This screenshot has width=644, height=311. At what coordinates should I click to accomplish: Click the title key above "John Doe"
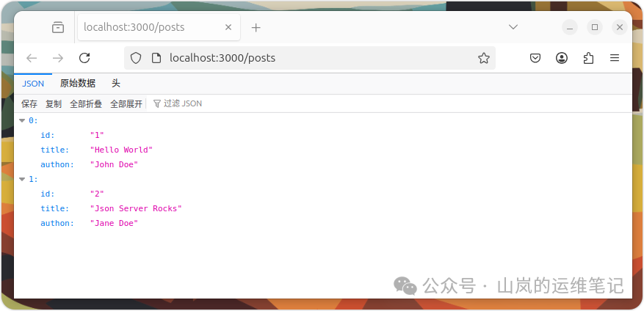pyautogui.click(x=55, y=150)
